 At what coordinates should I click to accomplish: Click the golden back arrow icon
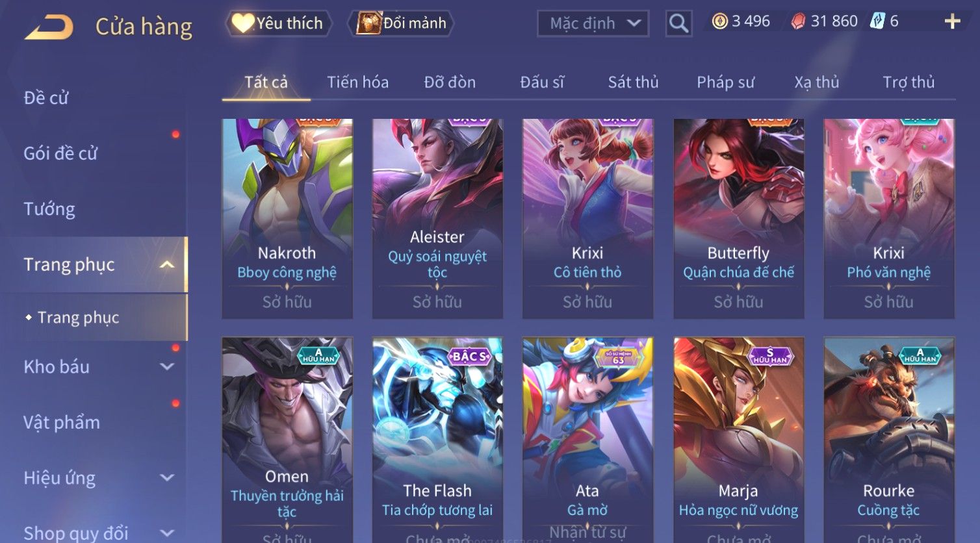(x=49, y=27)
